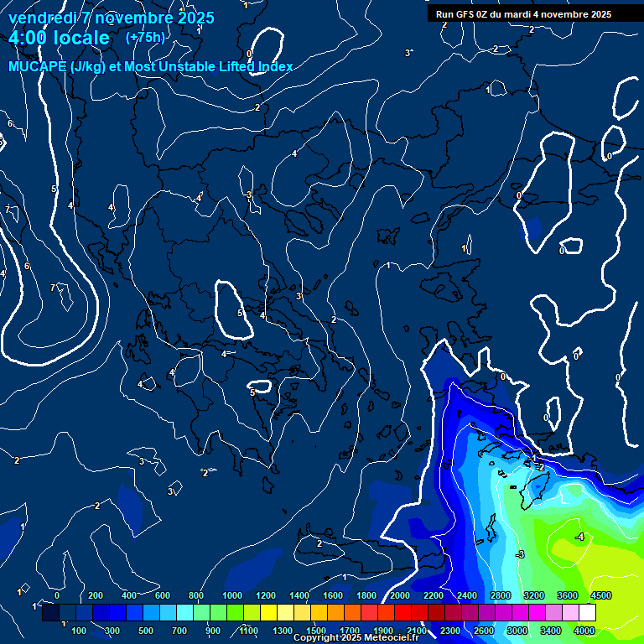Click the '4:00 locale' time label
The width and height of the screenshot is (644, 644).
[x=59, y=38]
